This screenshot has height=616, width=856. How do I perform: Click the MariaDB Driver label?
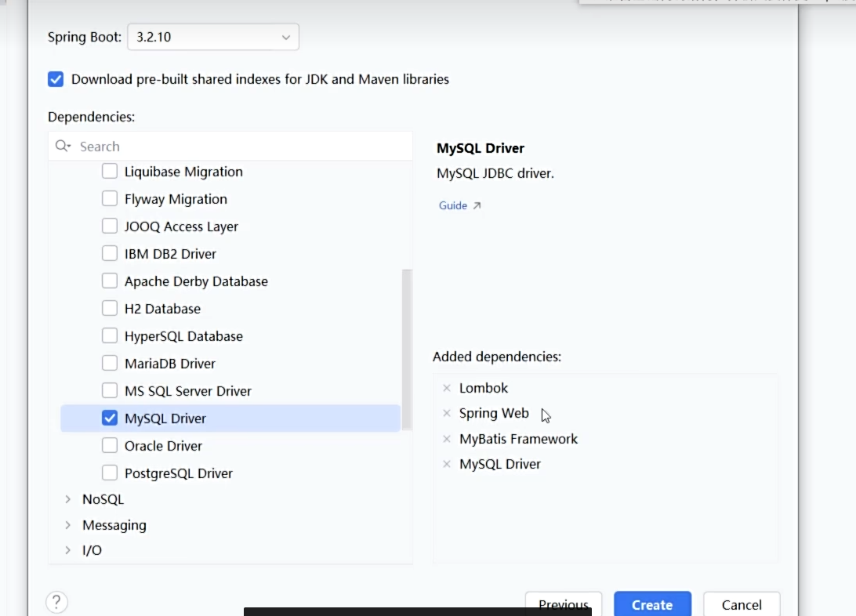[x=170, y=364]
